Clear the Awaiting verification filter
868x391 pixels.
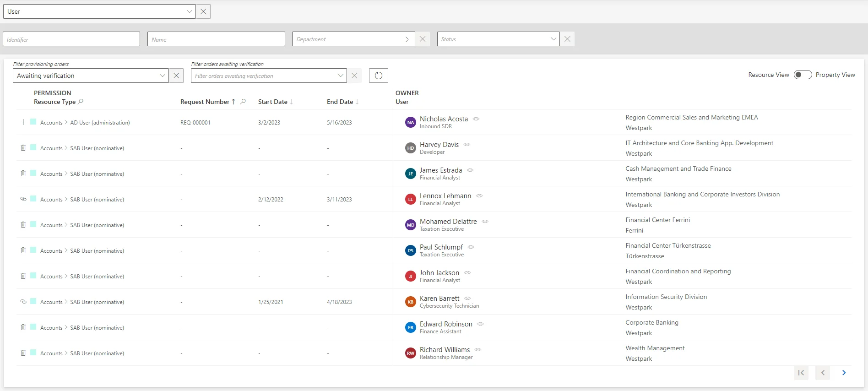coord(176,76)
